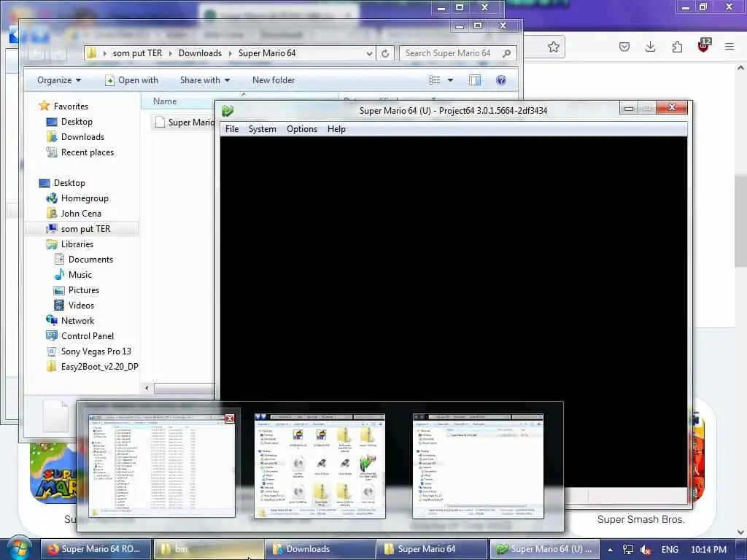Change view icon in Explorer toolbar
The image size is (747, 560).
[x=435, y=80]
